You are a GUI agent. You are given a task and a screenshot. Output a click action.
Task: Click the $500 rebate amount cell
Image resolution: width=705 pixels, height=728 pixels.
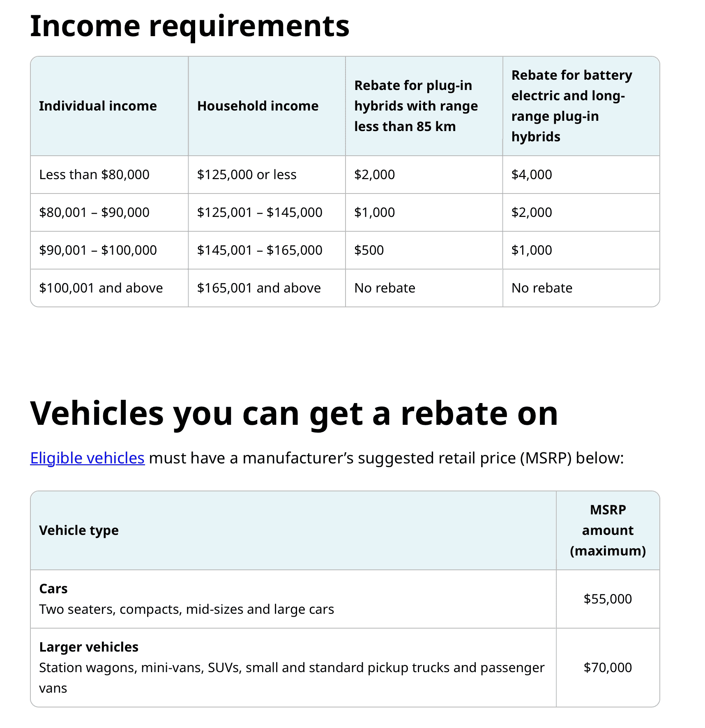[369, 250]
